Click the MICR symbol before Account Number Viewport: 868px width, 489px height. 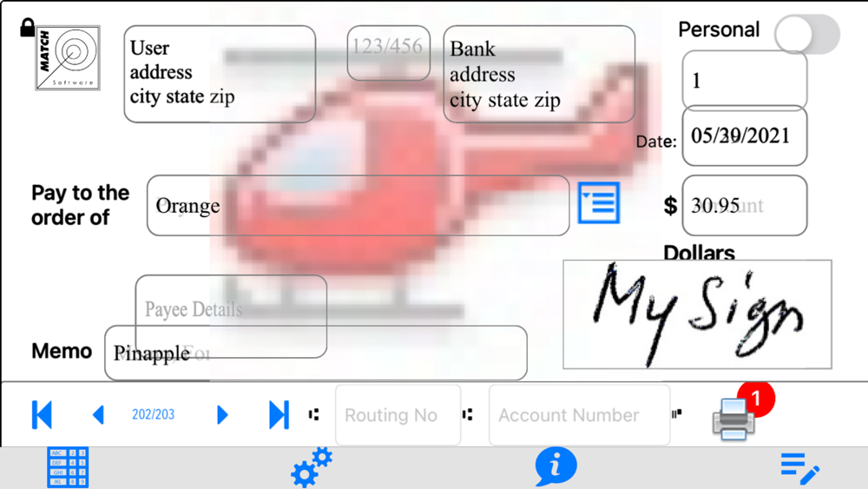click(x=468, y=414)
